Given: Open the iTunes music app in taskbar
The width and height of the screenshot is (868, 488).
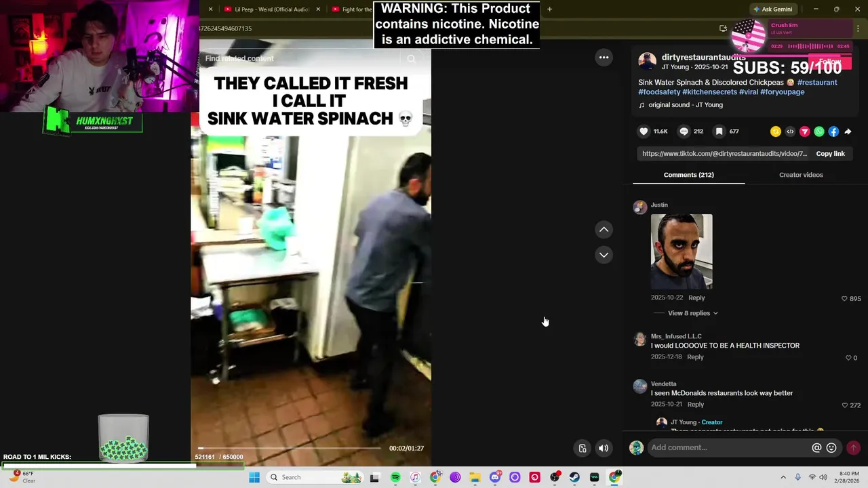Looking at the screenshot, I should (415, 477).
